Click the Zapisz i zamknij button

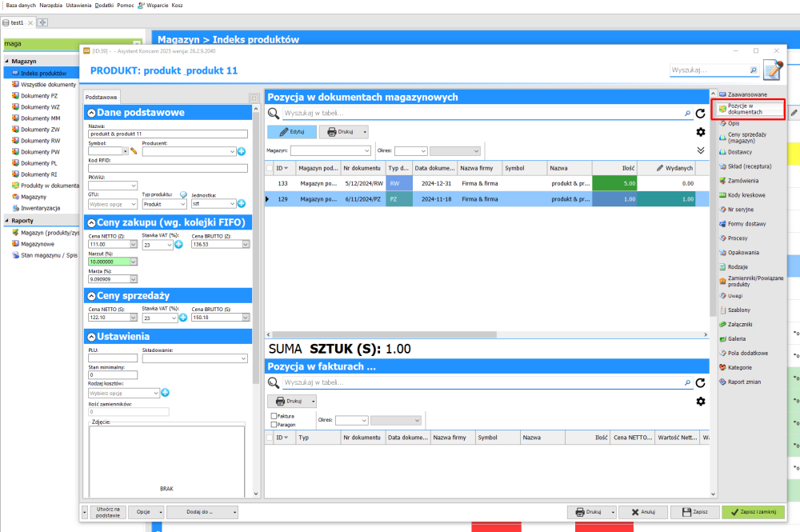pos(753,512)
